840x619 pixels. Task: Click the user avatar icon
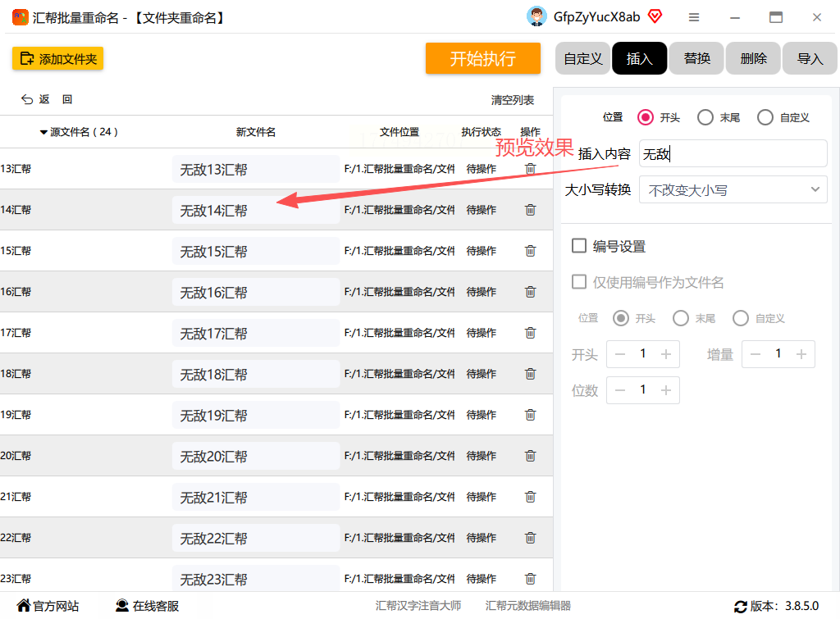point(536,16)
